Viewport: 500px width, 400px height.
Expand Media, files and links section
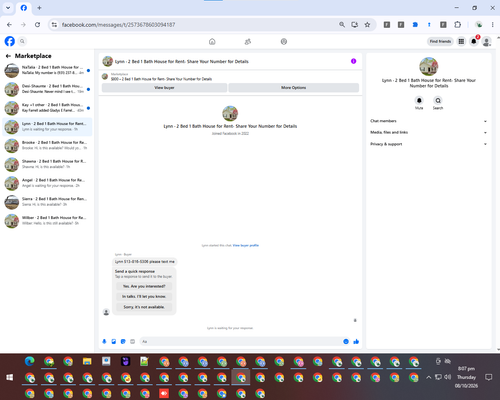pos(428,132)
